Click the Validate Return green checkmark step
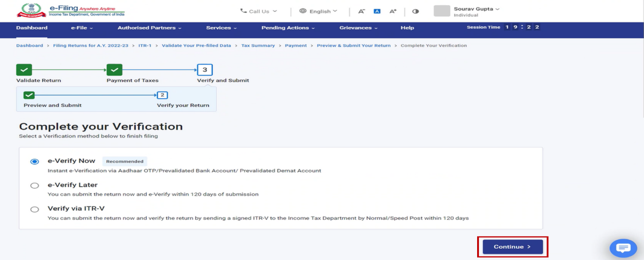The image size is (644, 260). pyautogui.click(x=24, y=70)
